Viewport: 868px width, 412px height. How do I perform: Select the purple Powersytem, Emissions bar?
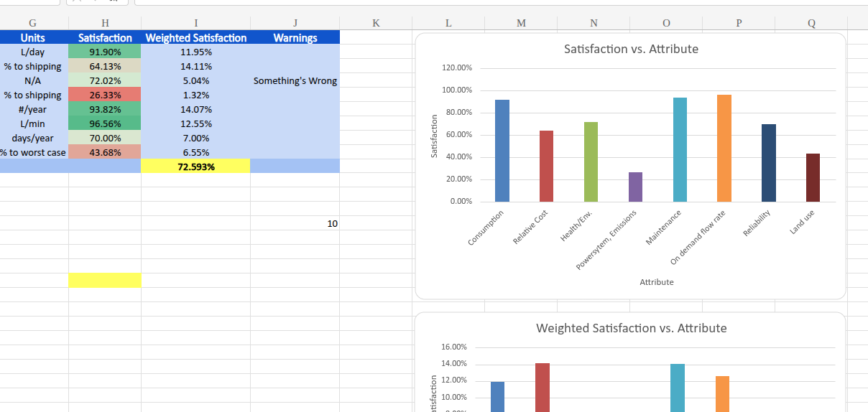[635, 187]
